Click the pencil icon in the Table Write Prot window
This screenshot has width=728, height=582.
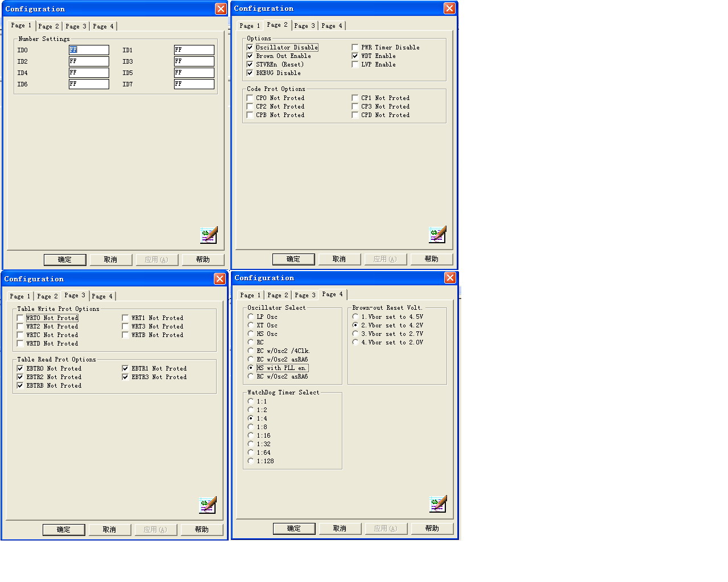[x=208, y=505]
